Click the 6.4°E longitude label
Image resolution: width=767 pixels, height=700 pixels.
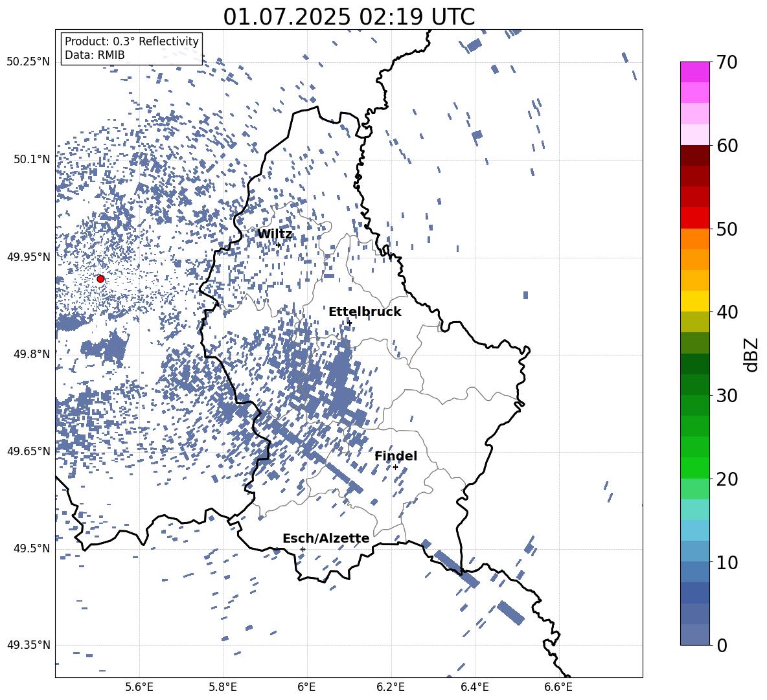pos(474,687)
